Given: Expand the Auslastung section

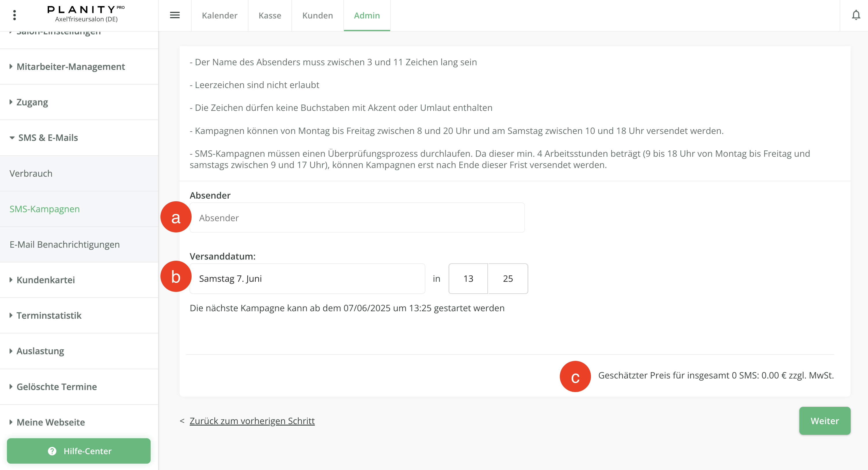Looking at the screenshot, I should tap(40, 351).
